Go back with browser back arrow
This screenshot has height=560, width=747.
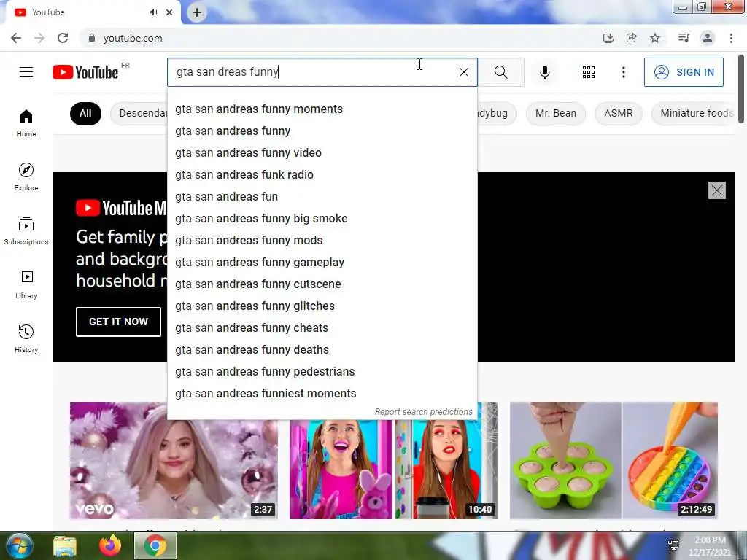pyautogui.click(x=16, y=38)
